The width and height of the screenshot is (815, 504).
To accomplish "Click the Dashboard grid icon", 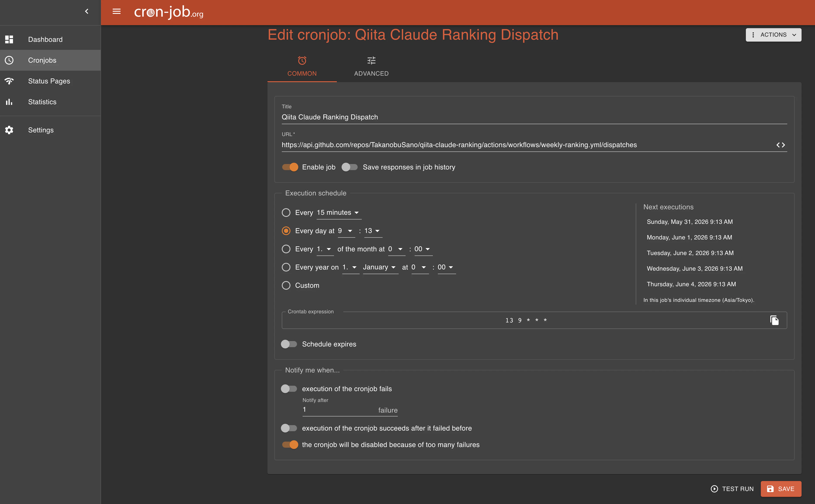I will (9, 39).
